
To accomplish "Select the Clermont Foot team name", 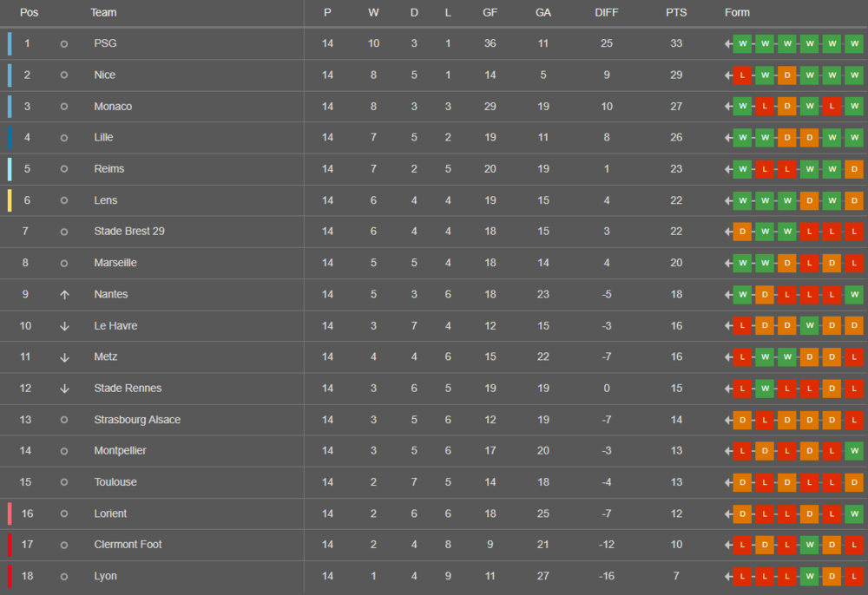I will (128, 545).
